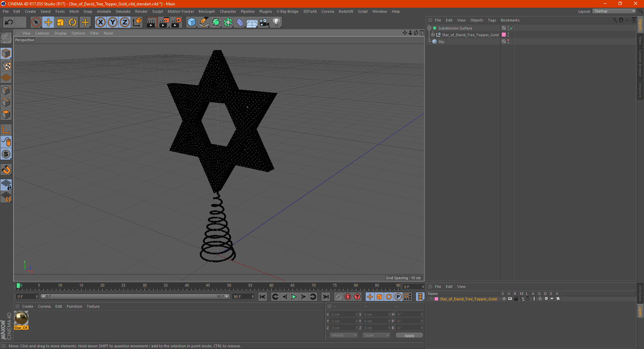Render active view clapperboard icon

coord(152,22)
